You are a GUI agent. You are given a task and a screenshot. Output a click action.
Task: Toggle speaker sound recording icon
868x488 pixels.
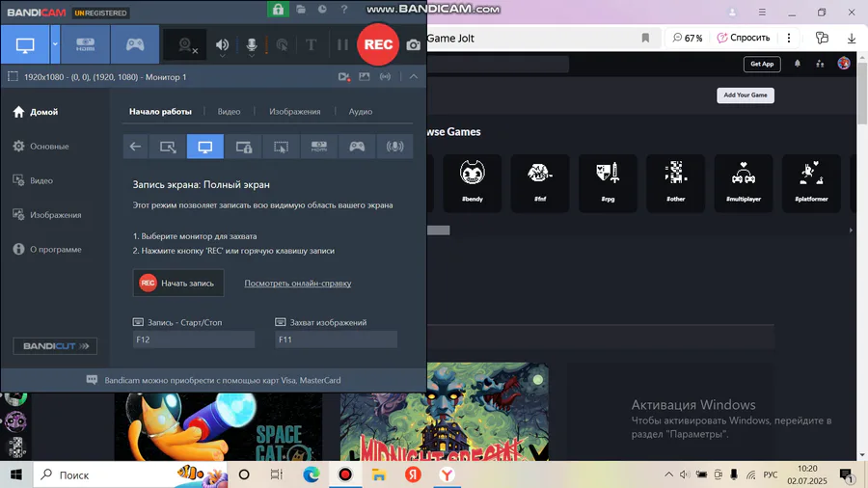222,45
